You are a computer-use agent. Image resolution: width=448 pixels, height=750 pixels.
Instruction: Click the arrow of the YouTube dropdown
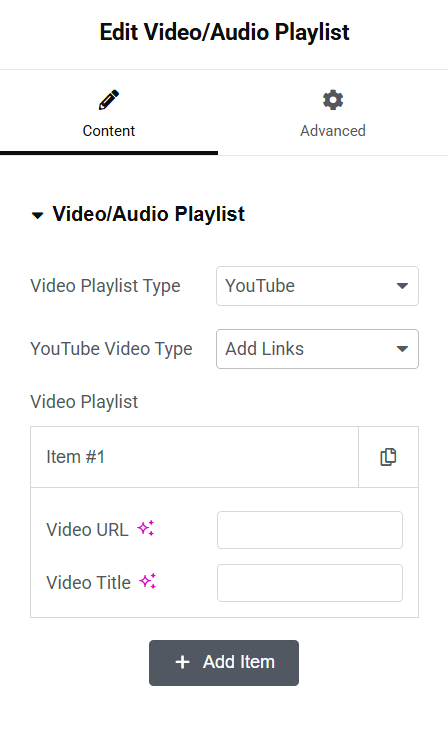403,286
